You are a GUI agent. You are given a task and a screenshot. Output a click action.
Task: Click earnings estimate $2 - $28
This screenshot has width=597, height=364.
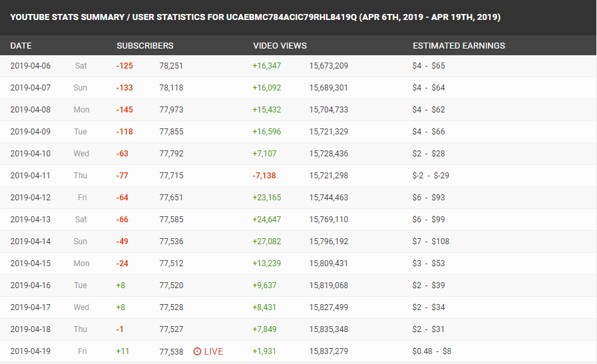click(429, 154)
